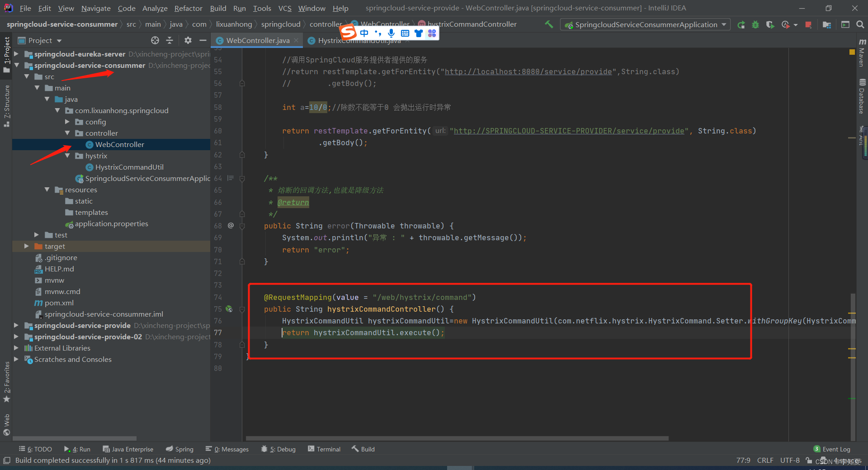868x470 pixels.
Task: Start debugging with the green bug icon
Action: (x=755, y=25)
